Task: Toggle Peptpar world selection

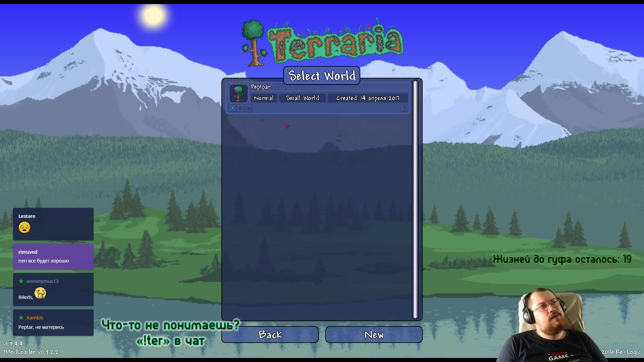Action: click(x=318, y=93)
